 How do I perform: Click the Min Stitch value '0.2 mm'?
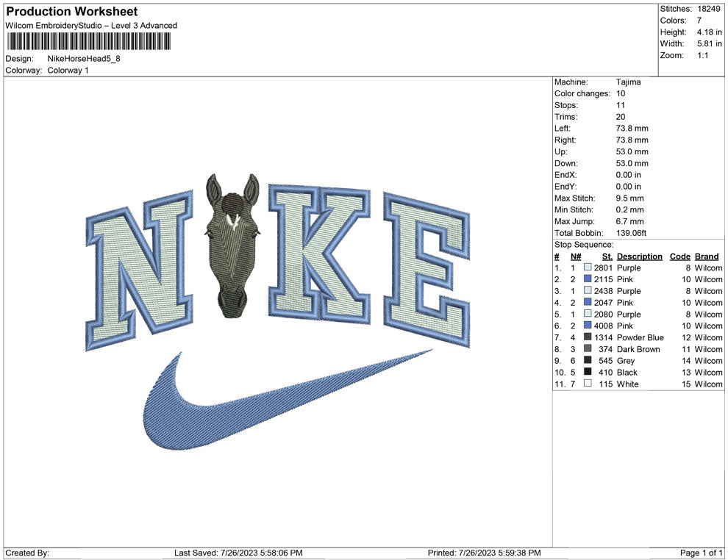coord(629,209)
